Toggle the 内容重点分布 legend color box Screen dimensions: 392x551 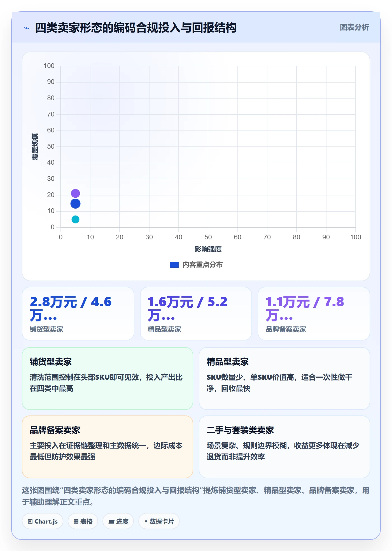pos(174,265)
